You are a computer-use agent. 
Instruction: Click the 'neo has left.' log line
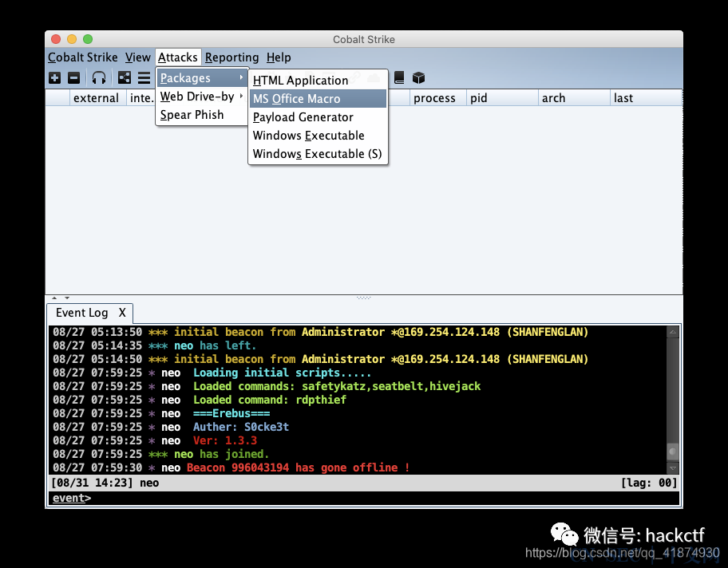click(154, 345)
